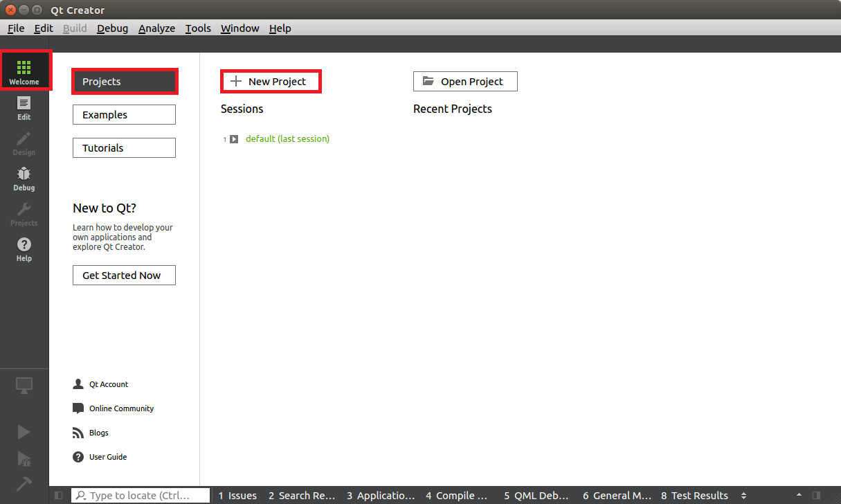Open Online Community link
Viewport: 841px width, 504px height.
coord(121,408)
